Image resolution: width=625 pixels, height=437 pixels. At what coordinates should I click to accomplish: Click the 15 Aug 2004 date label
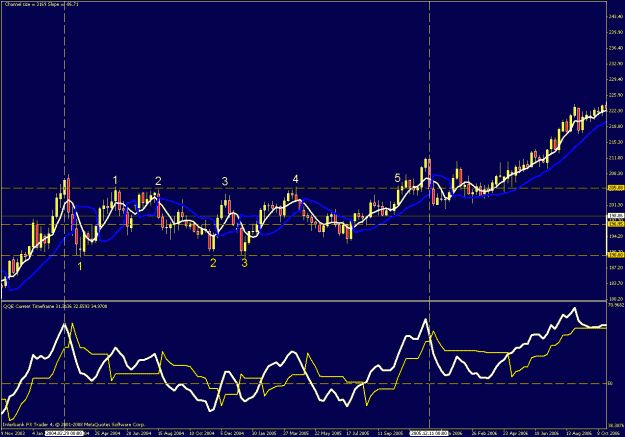[171, 433]
